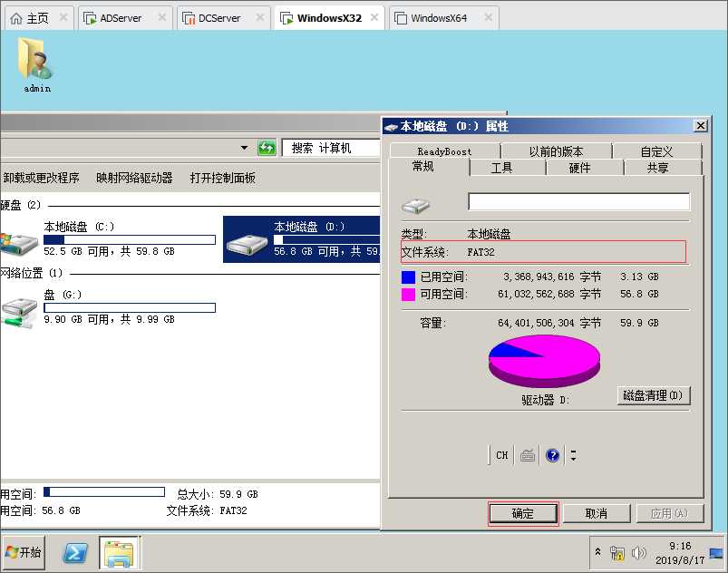
Task: Click the 磁盘清理 button
Action: 654,395
